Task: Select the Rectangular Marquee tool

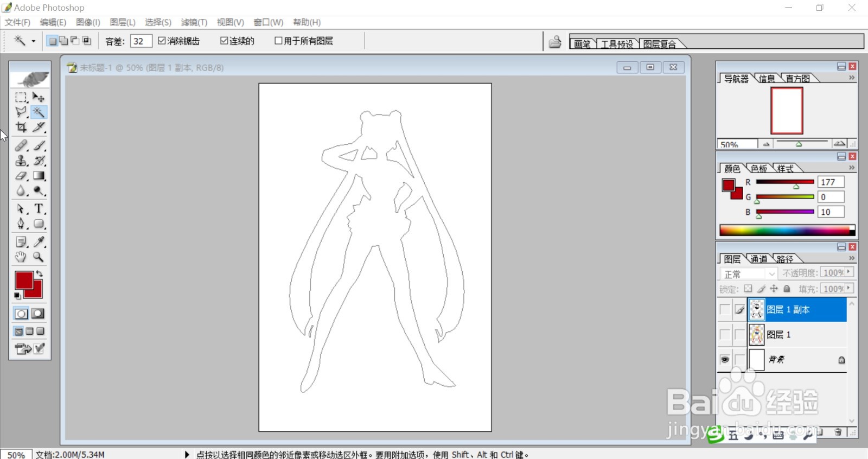Action: (21, 97)
